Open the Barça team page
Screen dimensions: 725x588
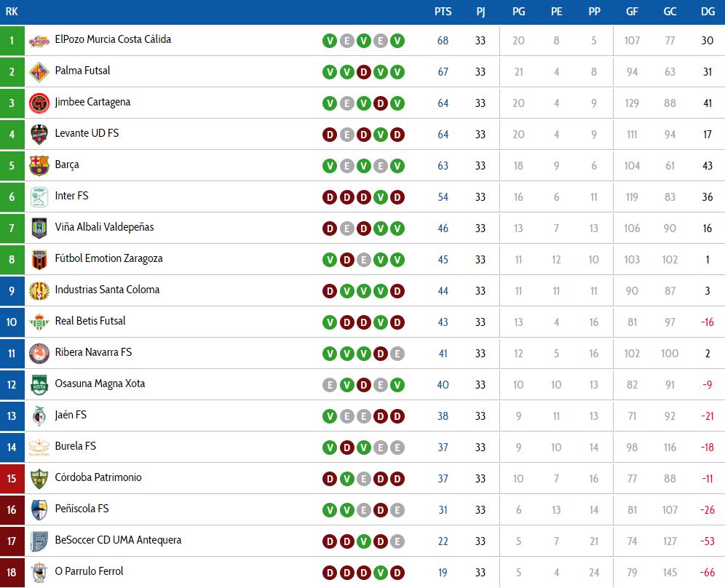pos(66,165)
